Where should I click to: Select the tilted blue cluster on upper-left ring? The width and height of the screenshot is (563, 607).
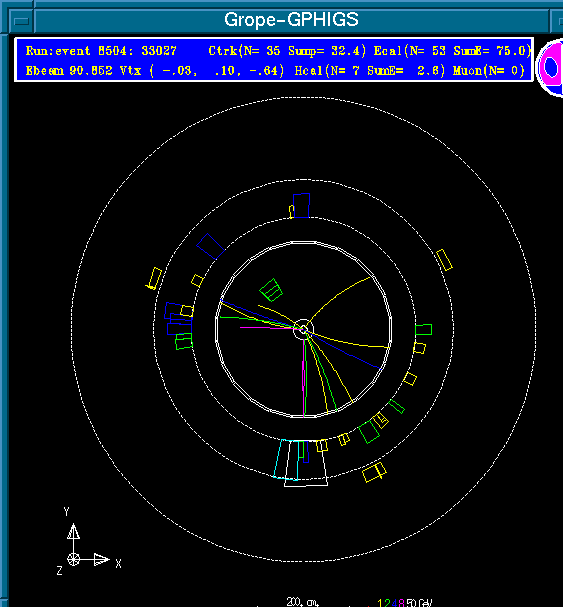(x=210, y=246)
